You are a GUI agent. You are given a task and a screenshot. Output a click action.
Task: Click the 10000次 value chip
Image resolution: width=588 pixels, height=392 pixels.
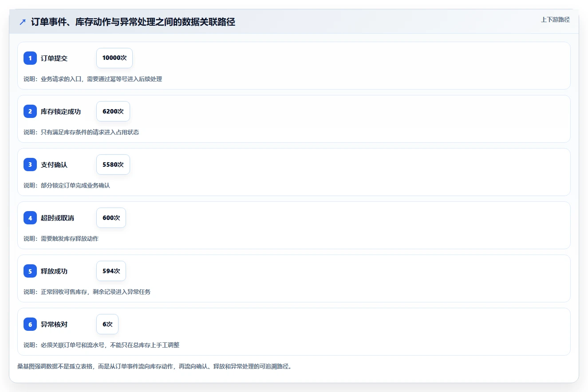(x=114, y=58)
